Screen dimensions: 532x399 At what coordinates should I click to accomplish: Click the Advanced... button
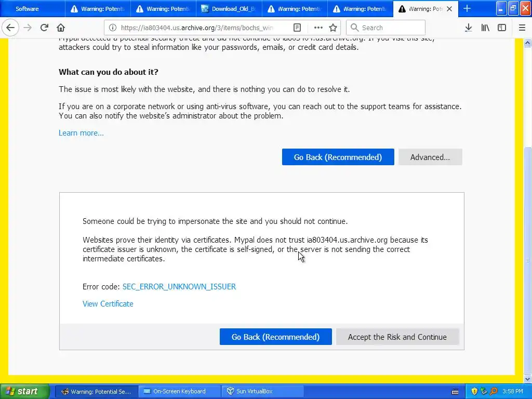tap(430, 157)
